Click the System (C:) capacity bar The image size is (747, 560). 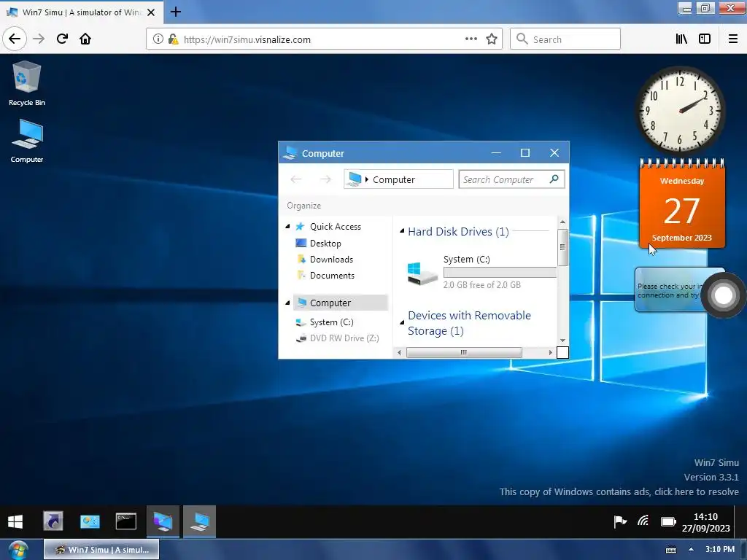(500, 273)
